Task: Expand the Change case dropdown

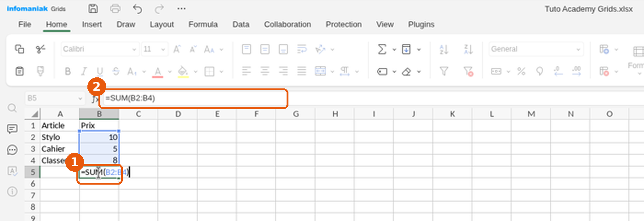Action: [x=222, y=49]
